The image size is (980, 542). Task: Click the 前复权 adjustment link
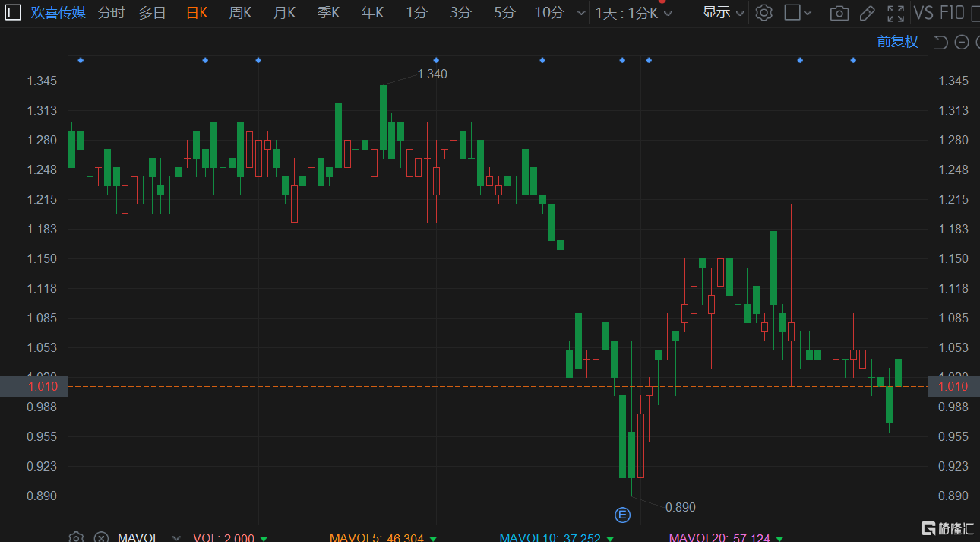click(898, 42)
